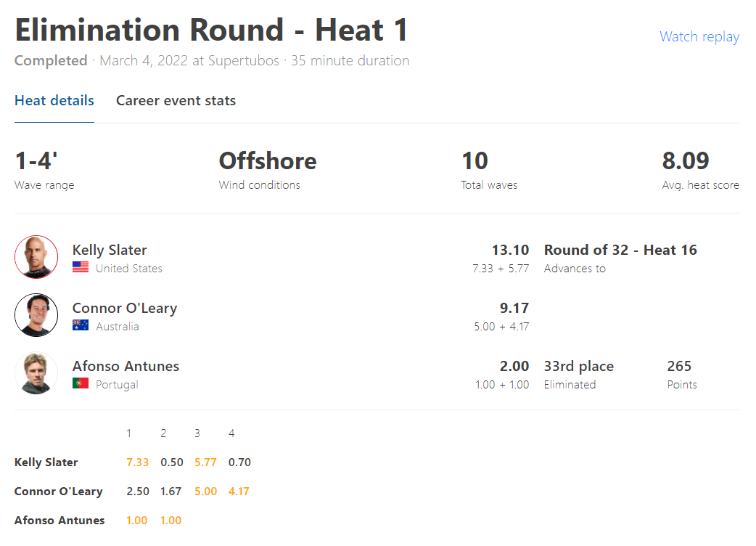
Task: Open Connor O'Leary's name link
Action: click(125, 308)
